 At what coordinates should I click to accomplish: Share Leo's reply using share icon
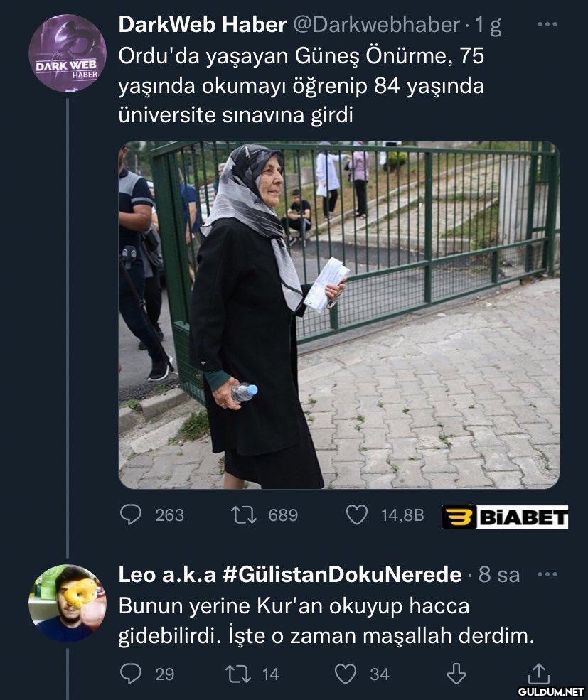point(538,674)
